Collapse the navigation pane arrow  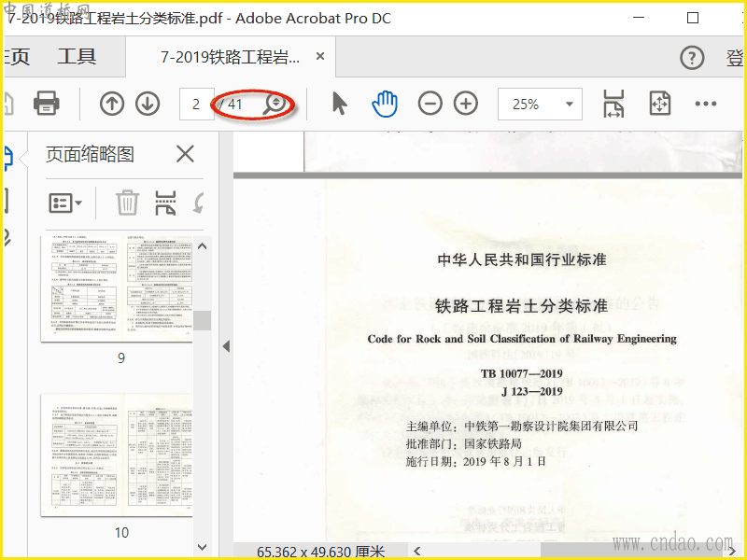[x=226, y=346]
